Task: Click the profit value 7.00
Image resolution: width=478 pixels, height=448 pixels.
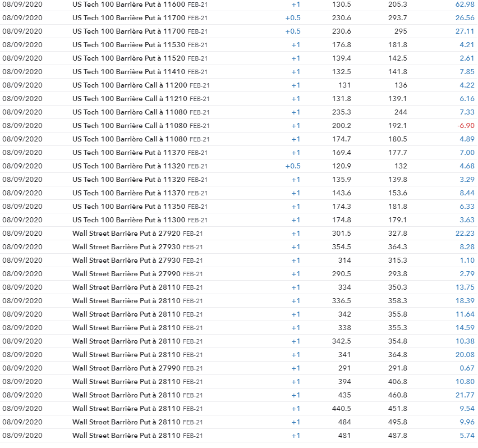Action: (467, 153)
